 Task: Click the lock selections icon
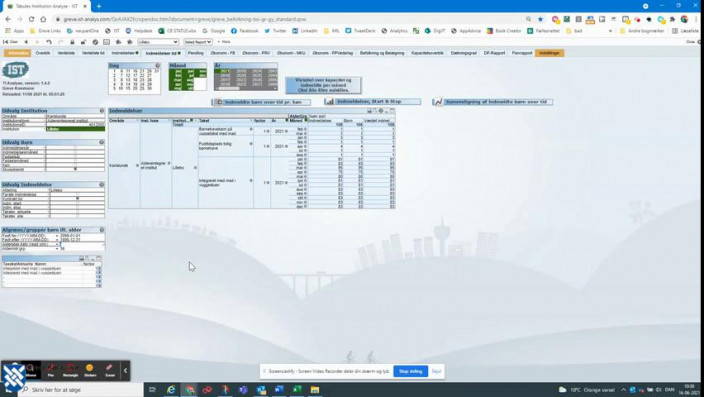72,42
